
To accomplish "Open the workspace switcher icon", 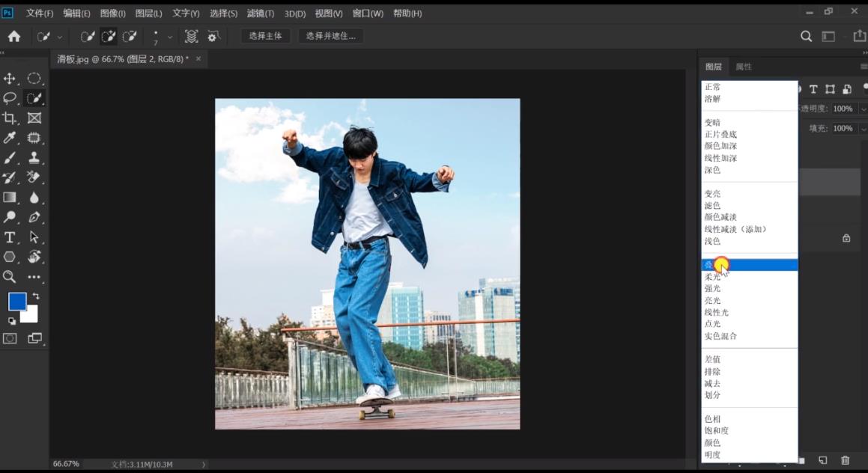I will [x=828, y=37].
